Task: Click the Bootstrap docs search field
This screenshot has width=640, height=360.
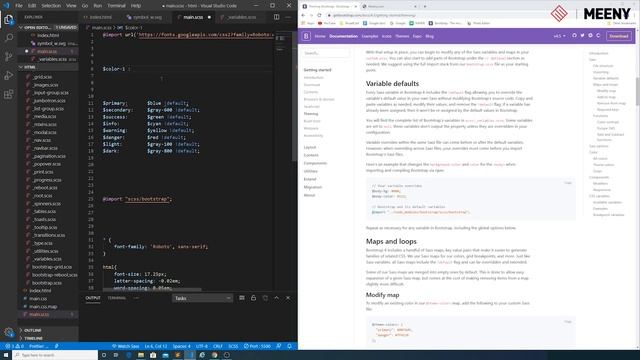Action: point(325,53)
